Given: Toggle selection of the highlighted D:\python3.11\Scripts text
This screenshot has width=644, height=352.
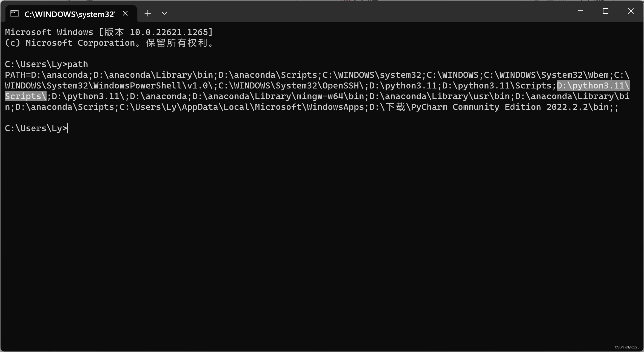Looking at the screenshot, I should tap(593, 85).
